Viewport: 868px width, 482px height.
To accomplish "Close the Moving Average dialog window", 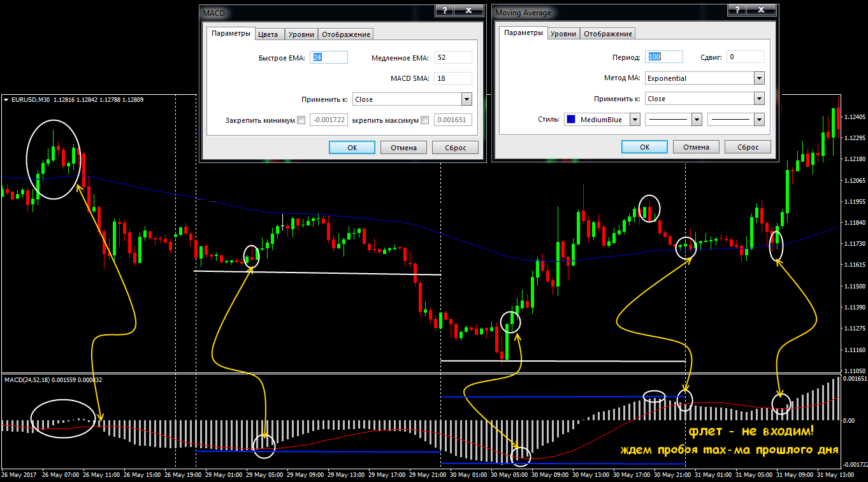I will coord(762,10).
